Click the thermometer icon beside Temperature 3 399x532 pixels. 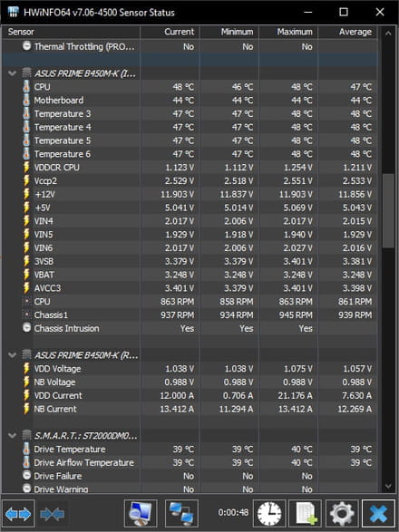(26, 113)
